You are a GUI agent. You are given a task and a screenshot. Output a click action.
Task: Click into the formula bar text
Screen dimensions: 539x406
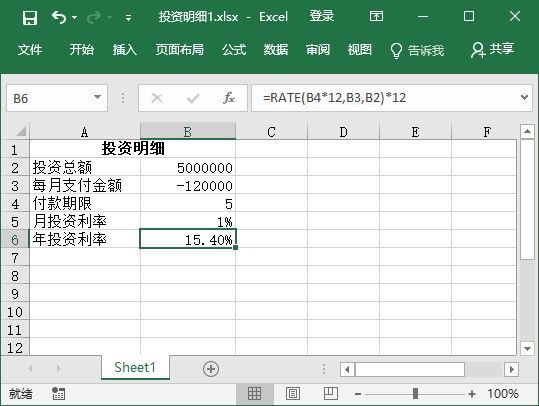(385, 98)
